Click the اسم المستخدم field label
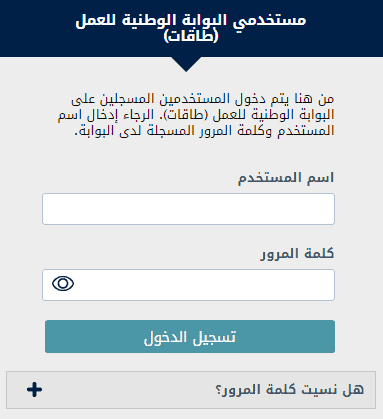The width and height of the screenshot is (383, 419). [x=286, y=178]
